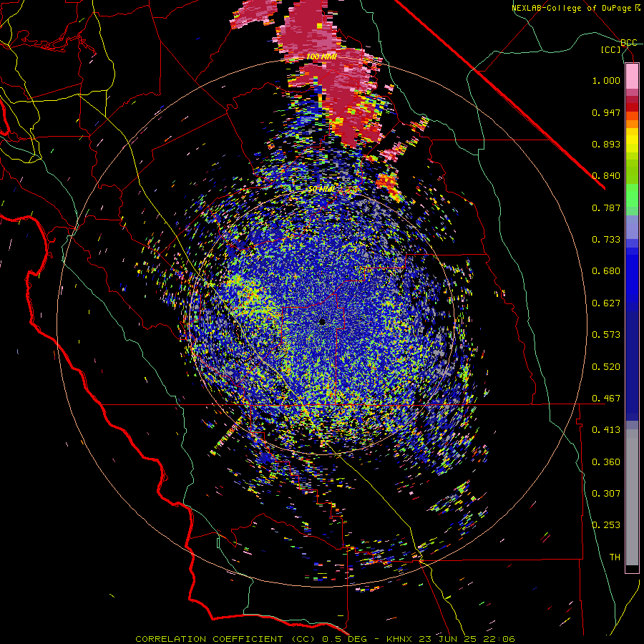Click the 0.947 legend value
644x644 pixels.
point(606,112)
